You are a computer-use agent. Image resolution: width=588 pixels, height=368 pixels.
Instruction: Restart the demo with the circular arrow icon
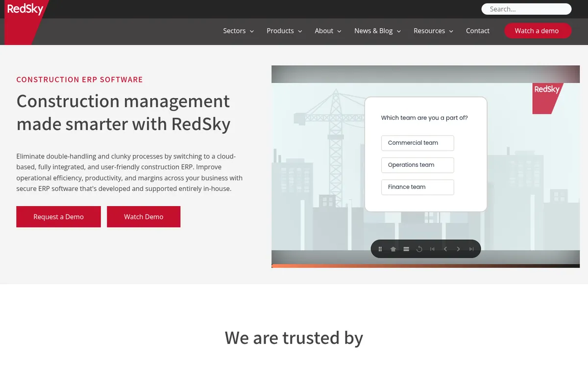click(419, 249)
